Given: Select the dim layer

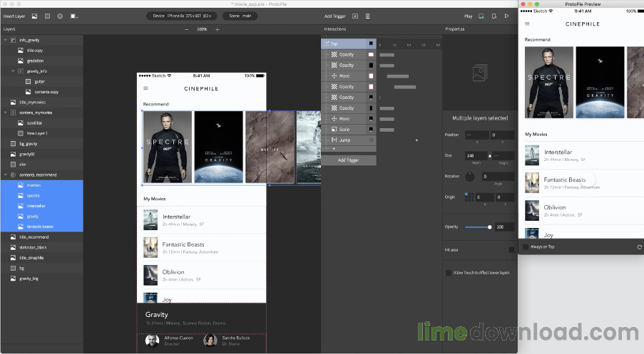Looking at the screenshot, I should pyautogui.click(x=41, y=165).
